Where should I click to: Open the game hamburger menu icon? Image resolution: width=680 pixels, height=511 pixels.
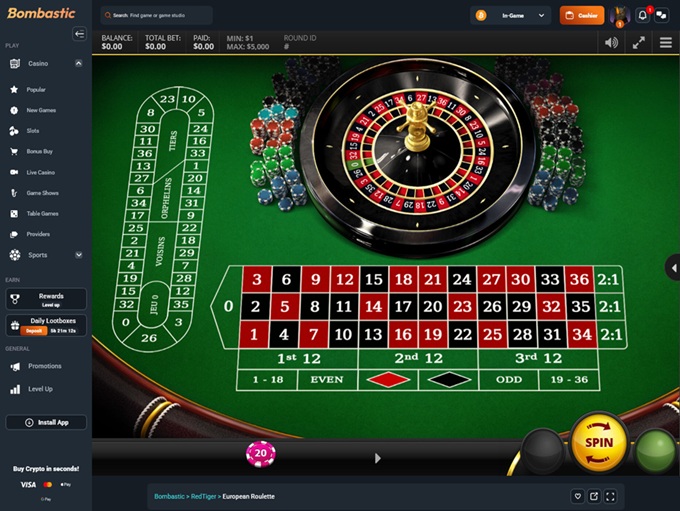(666, 43)
